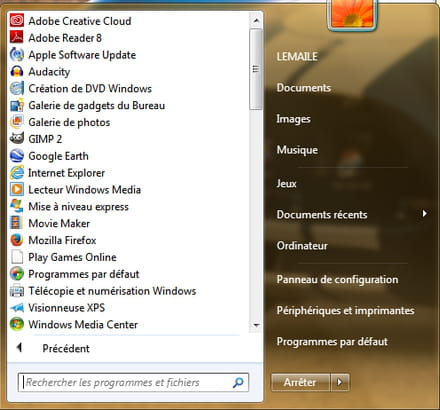Open shutdown options arrow next to Arrêter

[x=340, y=382]
